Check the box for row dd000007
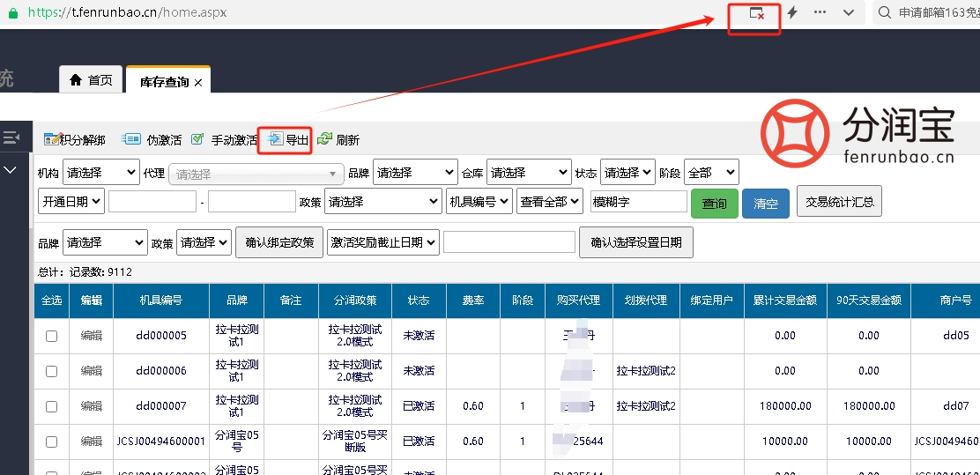This screenshot has width=980, height=475. pos(52,406)
